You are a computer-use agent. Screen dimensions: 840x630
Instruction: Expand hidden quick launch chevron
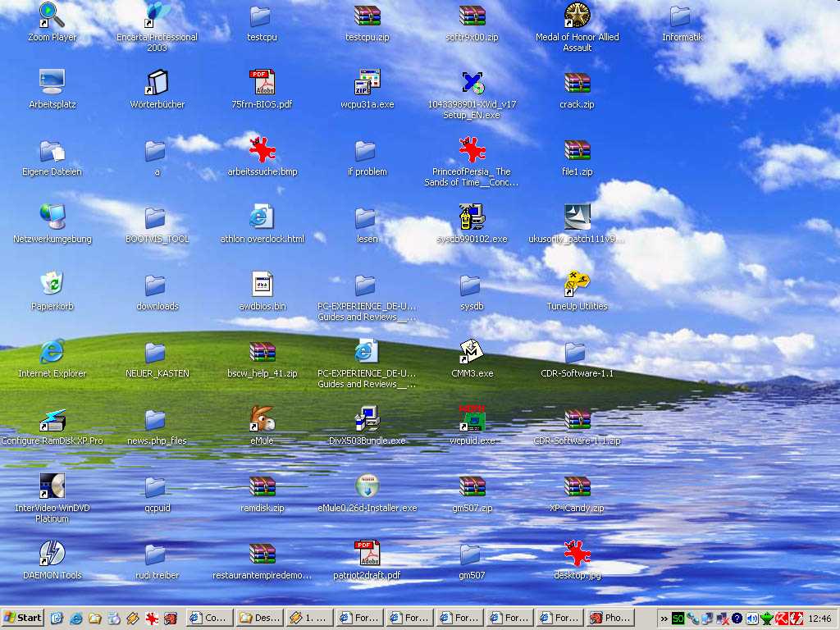pyautogui.click(x=664, y=619)
